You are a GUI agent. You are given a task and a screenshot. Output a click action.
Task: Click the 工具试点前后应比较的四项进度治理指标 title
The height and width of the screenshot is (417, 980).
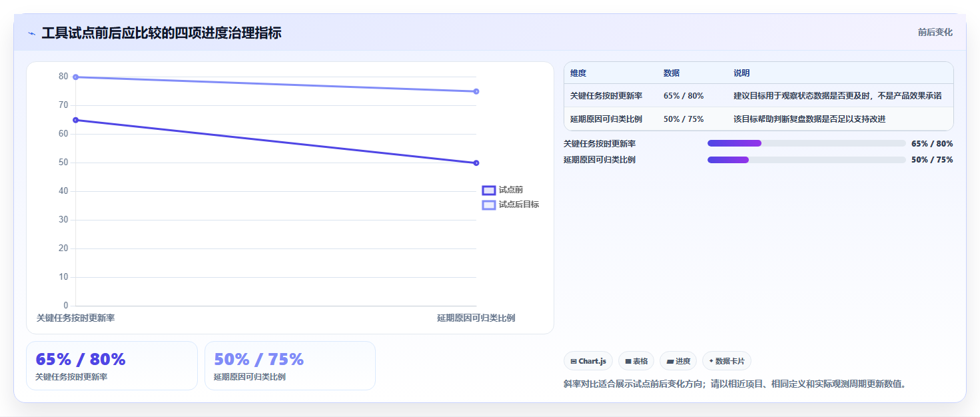click(x=161, y=33)
